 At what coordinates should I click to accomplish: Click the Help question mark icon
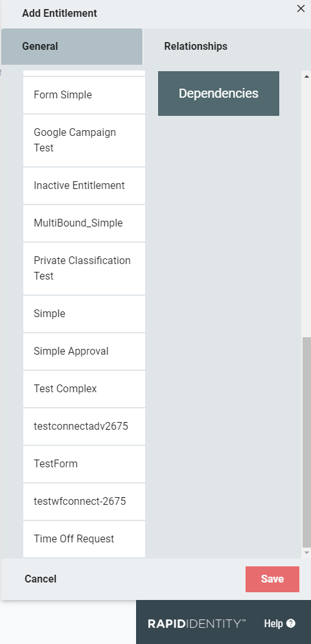coord(291,623)
